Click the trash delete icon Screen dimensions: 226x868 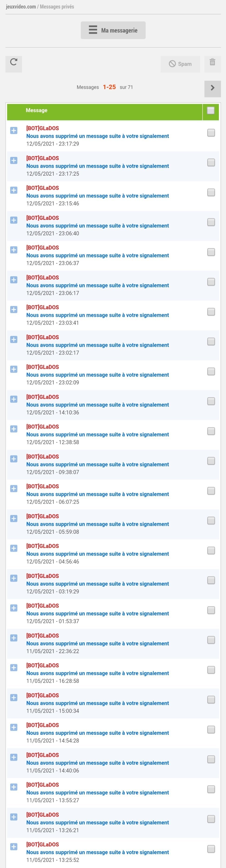(x=213, y=64)
